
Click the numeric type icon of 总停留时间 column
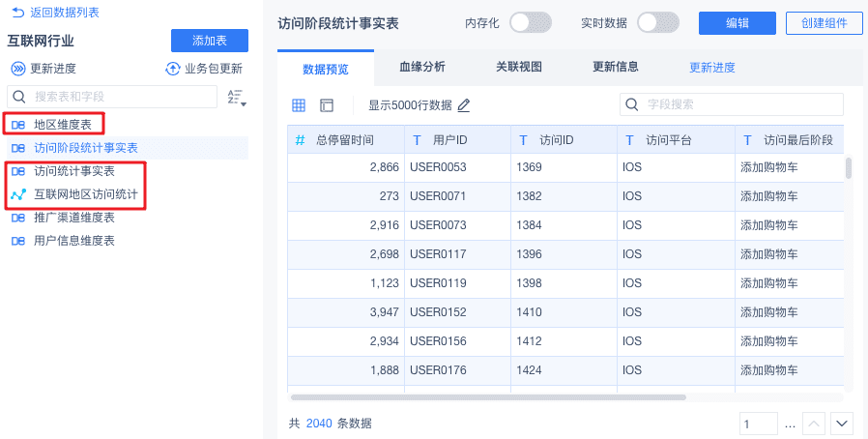point(300,140)
